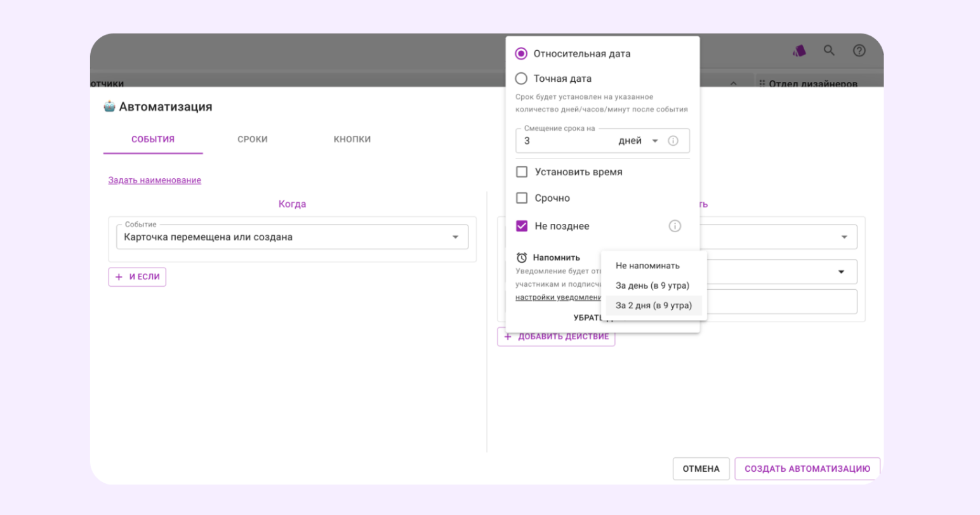This screenshot has height=515, width=980.
Task: Click the empty input field under action dropdowns
Action: [x=781, y=302]
